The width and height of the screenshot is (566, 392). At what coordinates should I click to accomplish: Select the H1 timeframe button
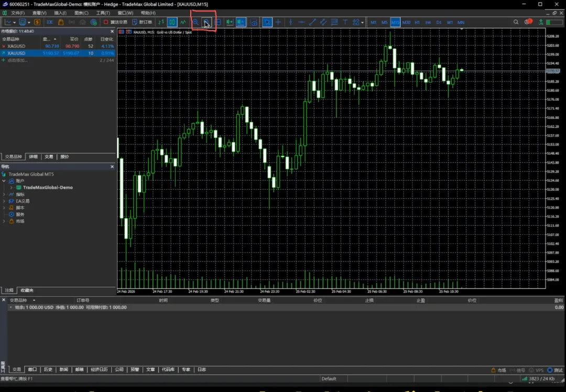pyautogui.click(x=417, y=23)
